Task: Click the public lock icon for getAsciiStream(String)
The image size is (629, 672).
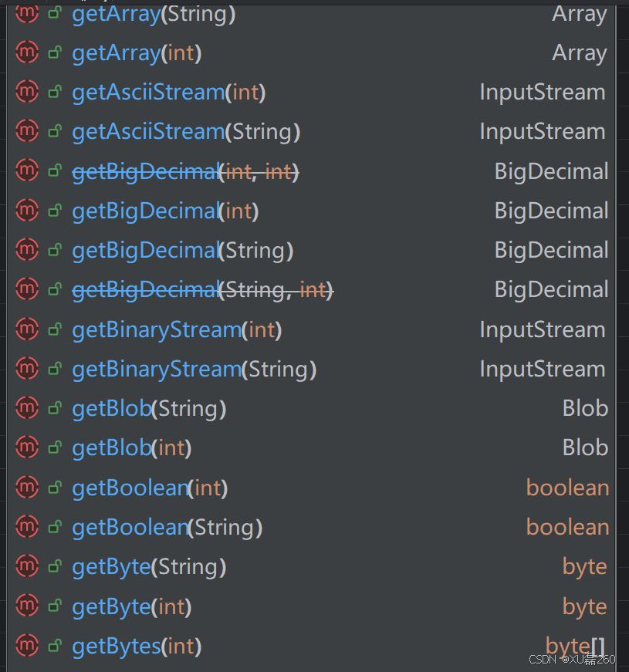Action: click(55, 131)
